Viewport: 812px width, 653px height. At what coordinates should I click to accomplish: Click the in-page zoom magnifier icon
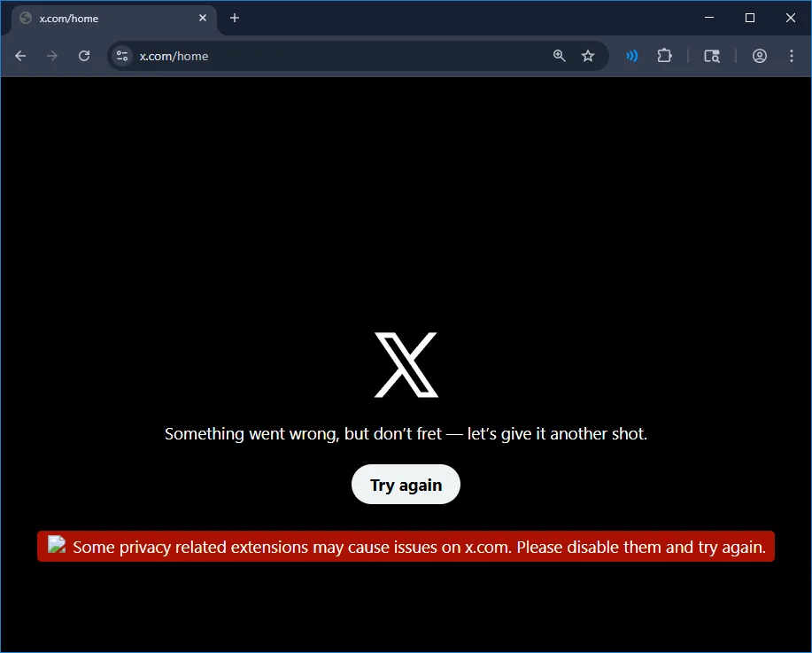tap(559, 55)
